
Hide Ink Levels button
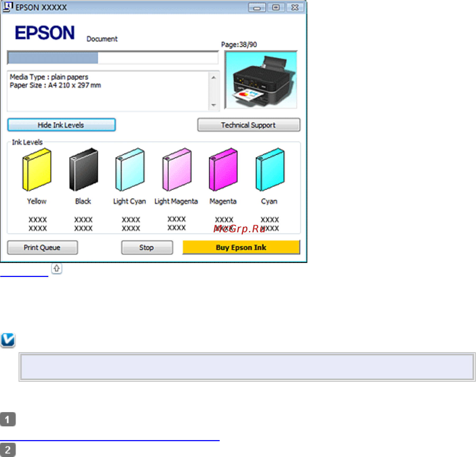click(62, 125)
